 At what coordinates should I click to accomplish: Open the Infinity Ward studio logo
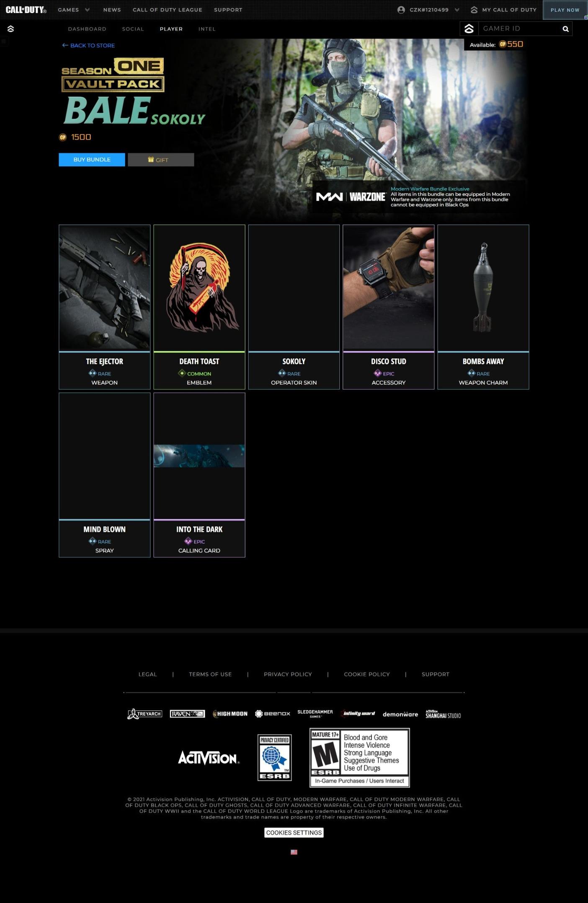coord(358,714)
